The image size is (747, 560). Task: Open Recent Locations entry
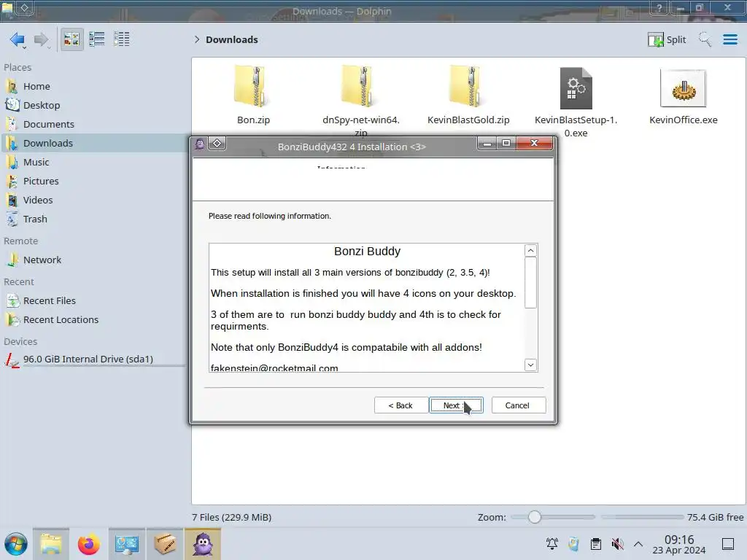[x=93, y=320]
